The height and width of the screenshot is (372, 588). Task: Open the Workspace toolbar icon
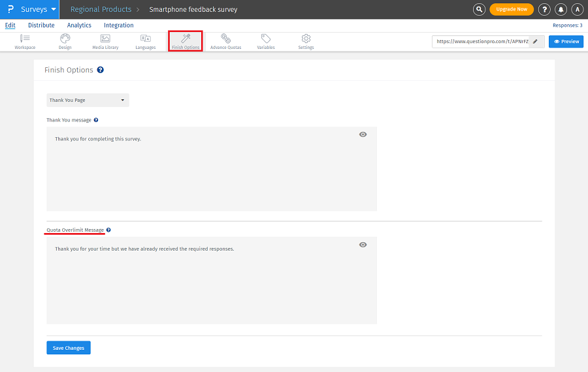pos(25,41)
